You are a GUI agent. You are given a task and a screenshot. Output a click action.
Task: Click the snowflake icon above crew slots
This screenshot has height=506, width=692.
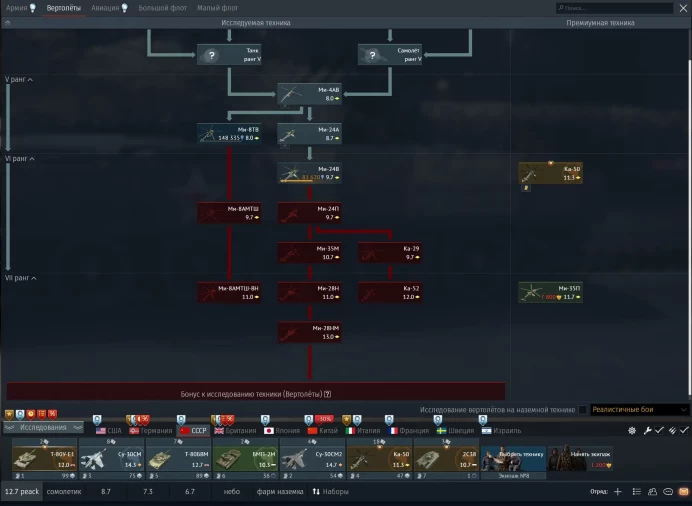632,431
